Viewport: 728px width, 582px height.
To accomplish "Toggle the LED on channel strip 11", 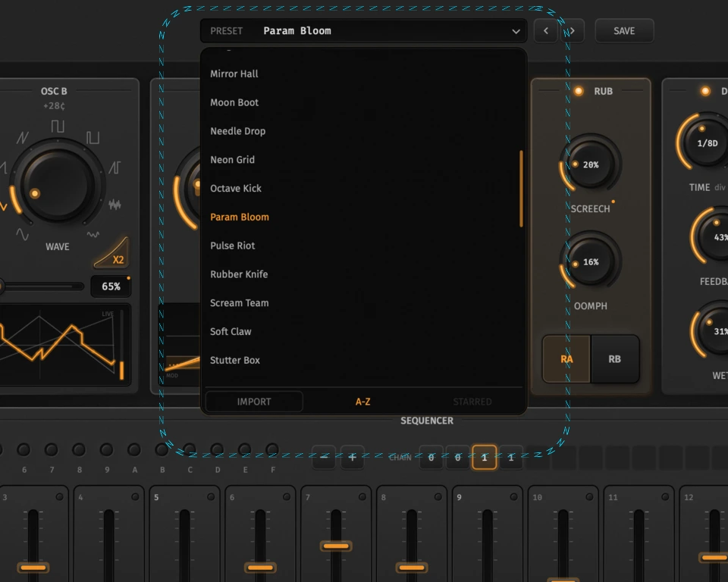I will point(665,496).
